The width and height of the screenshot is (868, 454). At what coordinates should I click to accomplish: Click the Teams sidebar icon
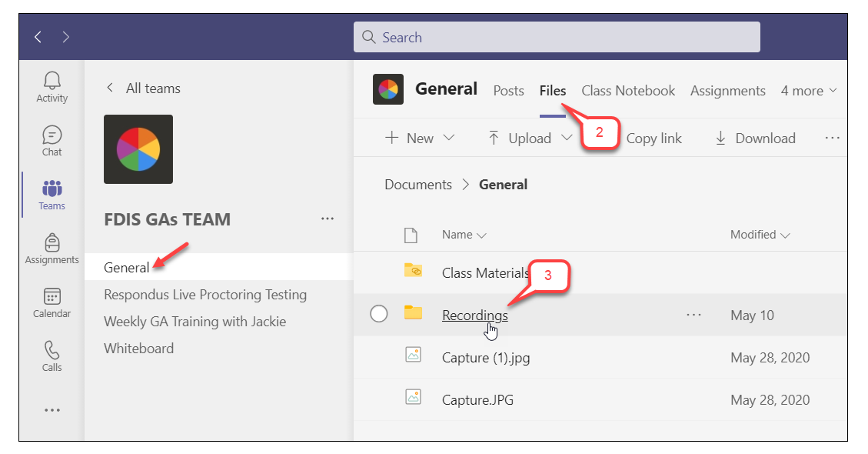[52, 194]
